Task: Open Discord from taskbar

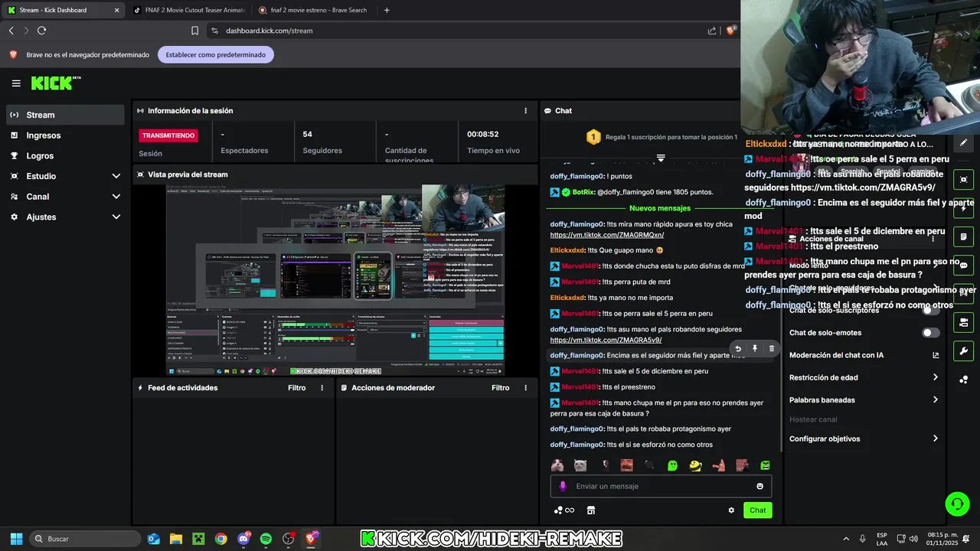Action: (x=243, y=539)
